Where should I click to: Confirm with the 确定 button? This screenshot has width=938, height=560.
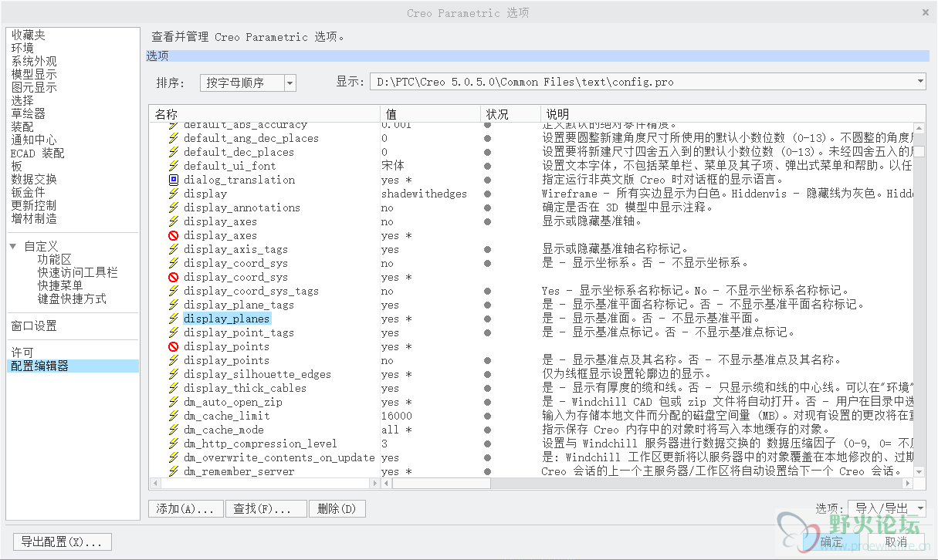coord(832,541)
